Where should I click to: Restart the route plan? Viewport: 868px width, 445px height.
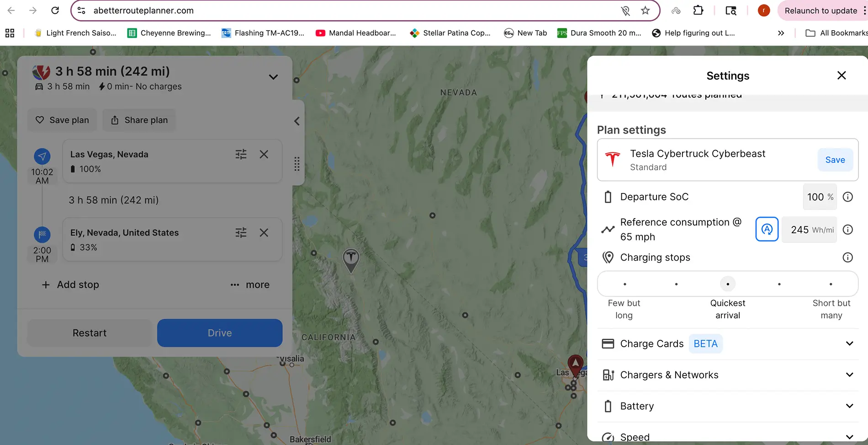90,333
